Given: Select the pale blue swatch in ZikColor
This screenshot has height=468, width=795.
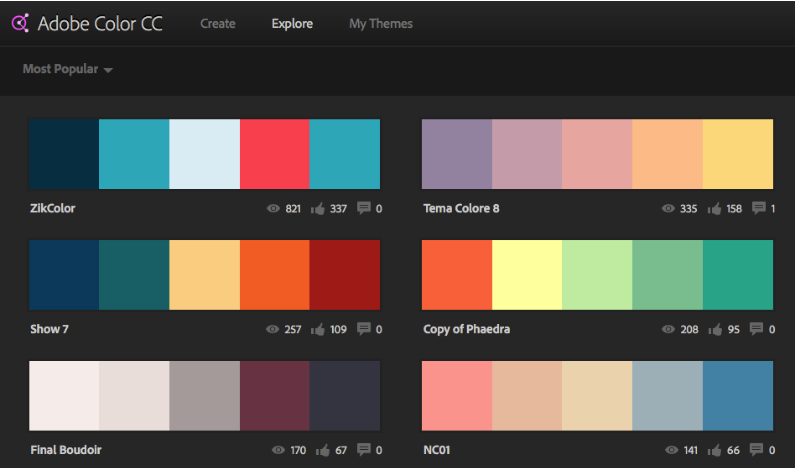Looking at the screenshot, I should click(204, 154).
